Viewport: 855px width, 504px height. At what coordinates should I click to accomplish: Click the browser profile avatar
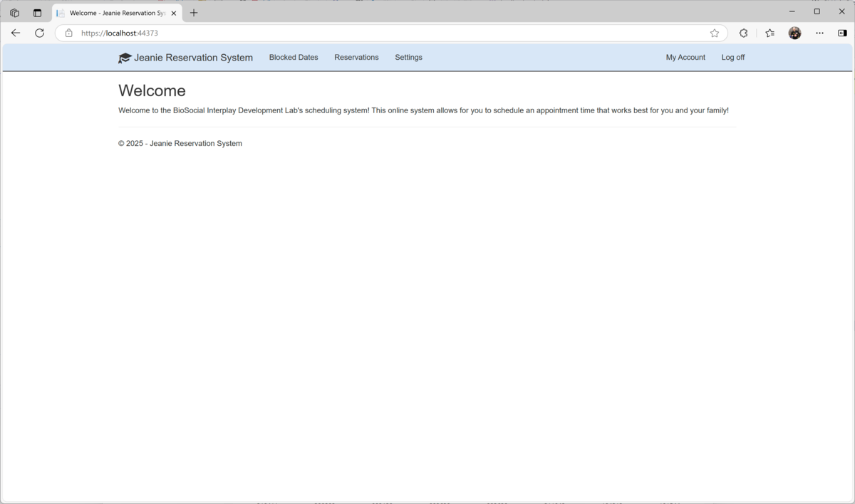[795, 33]
